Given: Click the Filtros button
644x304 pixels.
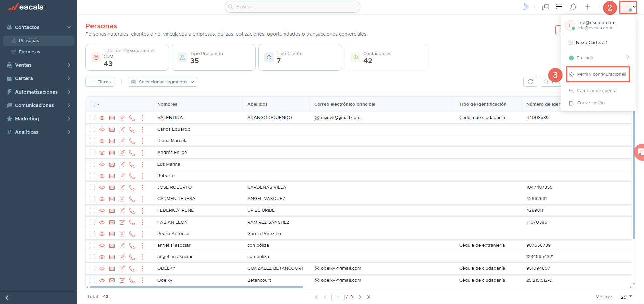Looking at the screenshot, I should (x=100, y=82).
